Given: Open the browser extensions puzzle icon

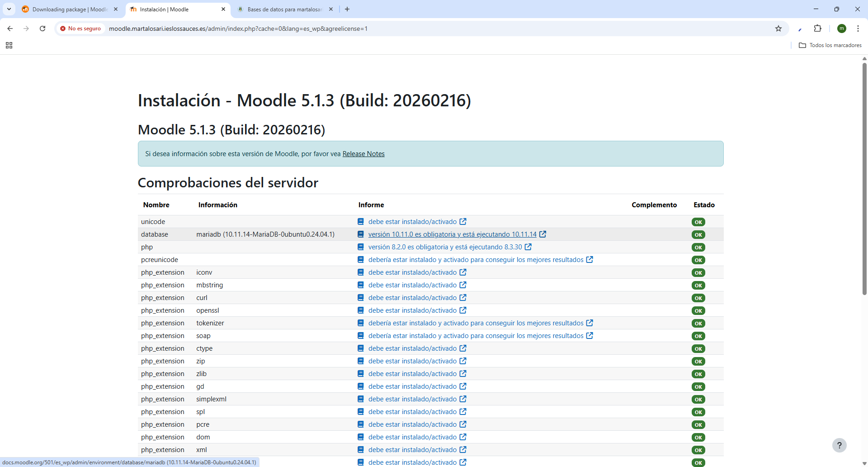Looking at the screenshot, I should tap(817, 29).
